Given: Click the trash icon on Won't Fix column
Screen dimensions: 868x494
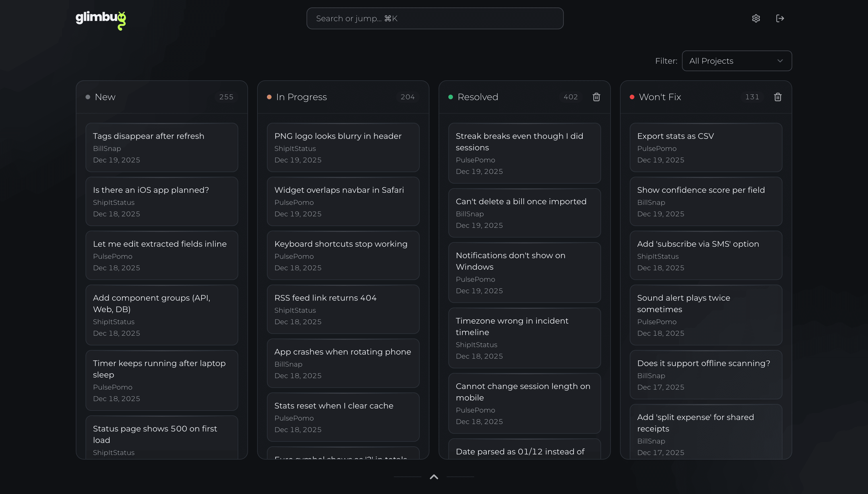Looking at the screenshot, I should pyautogui.click(x=778, y=97).
